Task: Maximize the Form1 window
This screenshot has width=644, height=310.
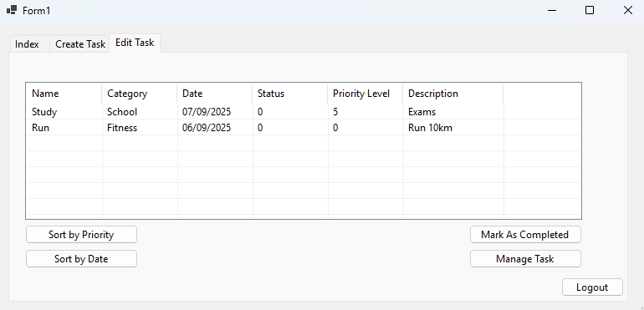Action: point(590,10)
